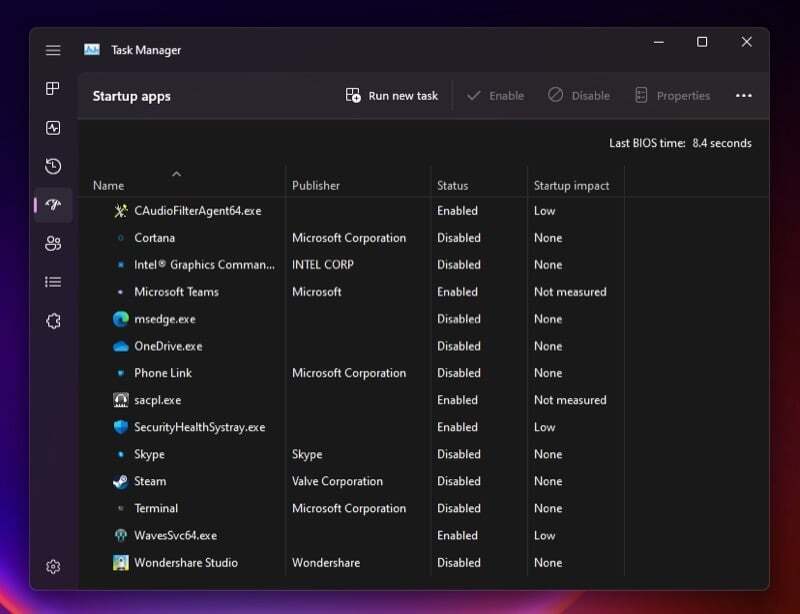
Task: Open the Details page icon
Action: (x=53, y=282)
